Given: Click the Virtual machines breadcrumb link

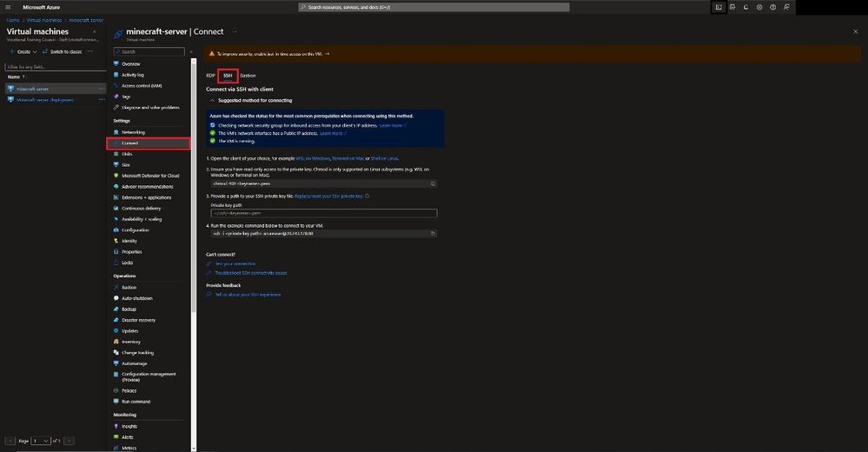Looking at the screenshot, I should coord(44,20).
